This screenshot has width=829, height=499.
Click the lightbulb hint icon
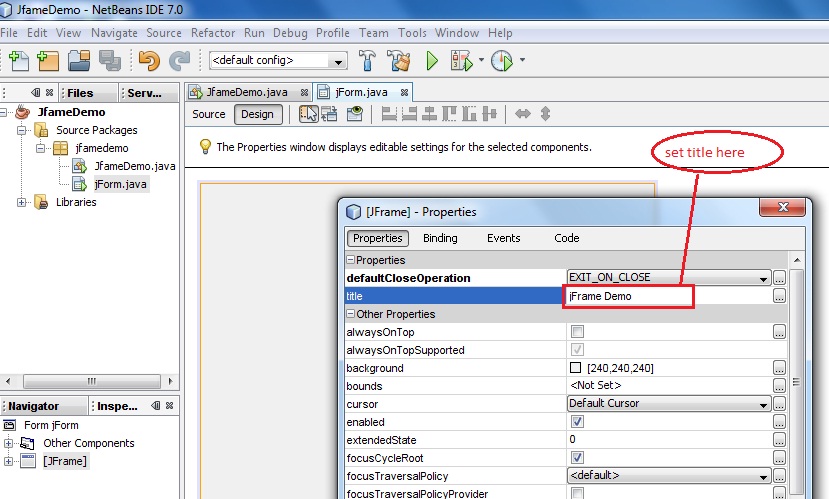[205, 146]
